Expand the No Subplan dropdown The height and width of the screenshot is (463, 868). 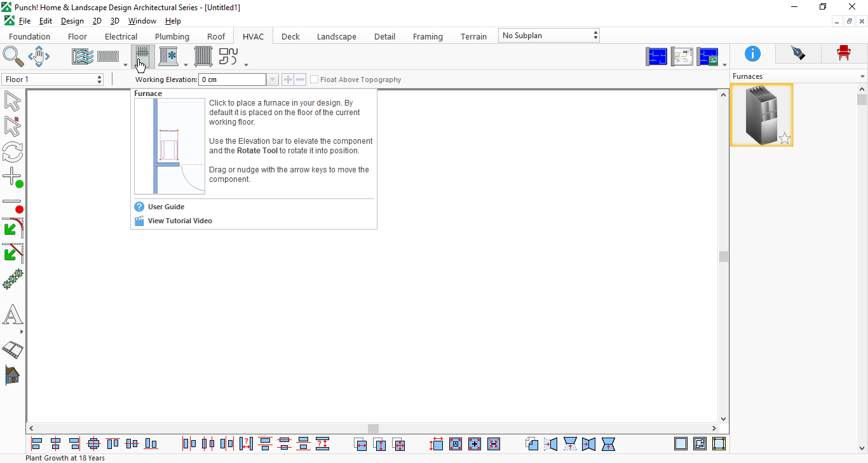(549, 36)
